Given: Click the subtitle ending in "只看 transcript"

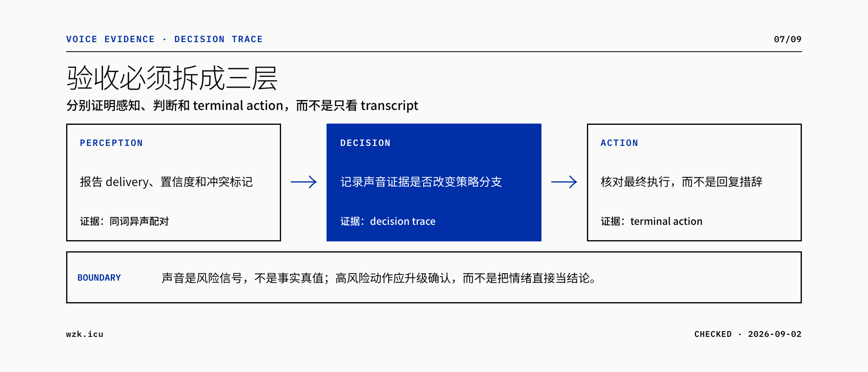Looking at the screenshot, I should click(x=242, y=106).
